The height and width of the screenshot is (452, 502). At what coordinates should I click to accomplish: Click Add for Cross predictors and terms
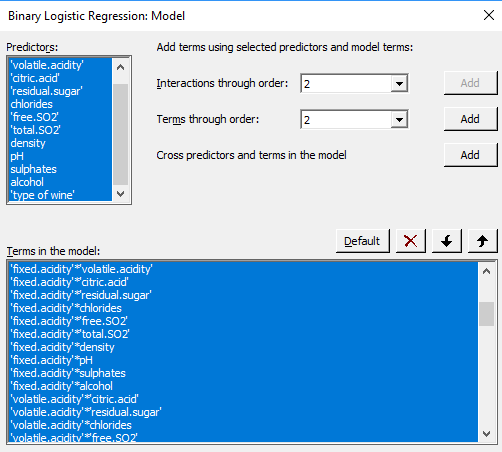pyautogui.click(x=470, y=155)
